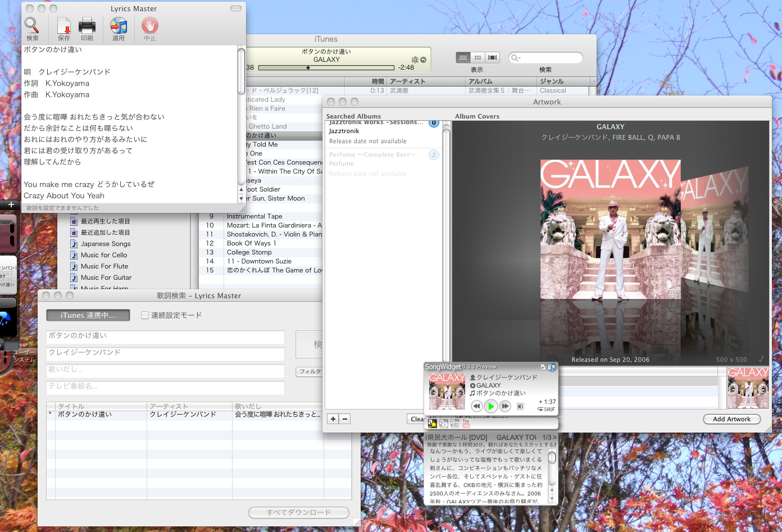Viewport: 782px width, 532px height.
Task: Skip to next track in SongWidget
Action: (505, 406)
